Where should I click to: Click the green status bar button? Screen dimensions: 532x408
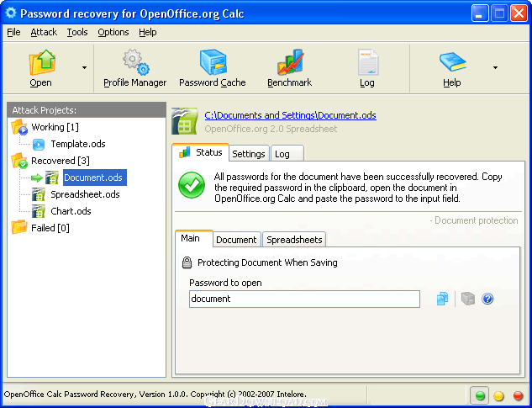point(480,395)
